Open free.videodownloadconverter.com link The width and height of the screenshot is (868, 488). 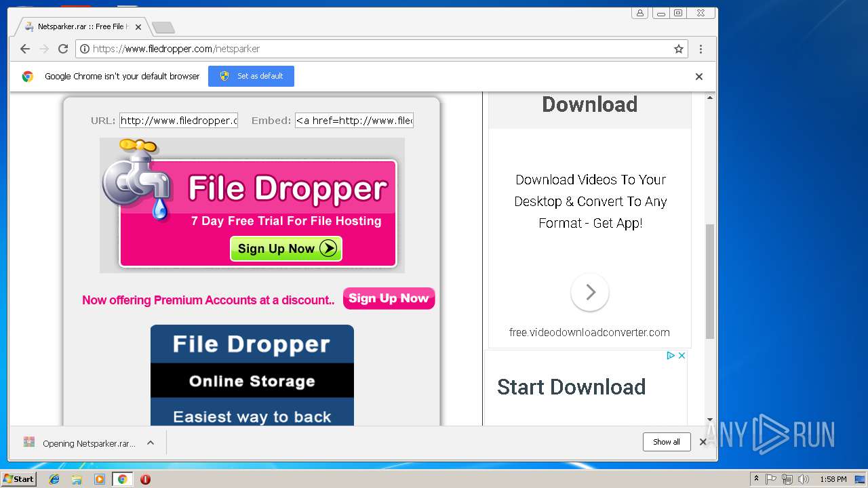(589, 332)
